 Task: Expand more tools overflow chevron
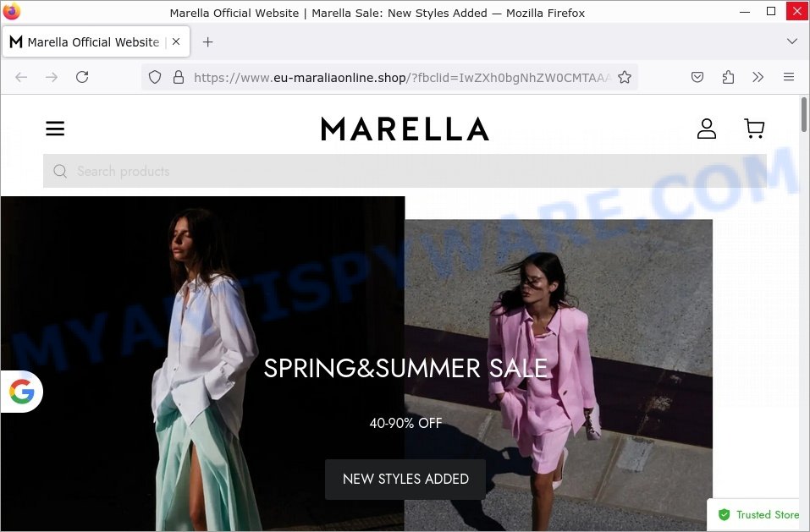point(758,78)
